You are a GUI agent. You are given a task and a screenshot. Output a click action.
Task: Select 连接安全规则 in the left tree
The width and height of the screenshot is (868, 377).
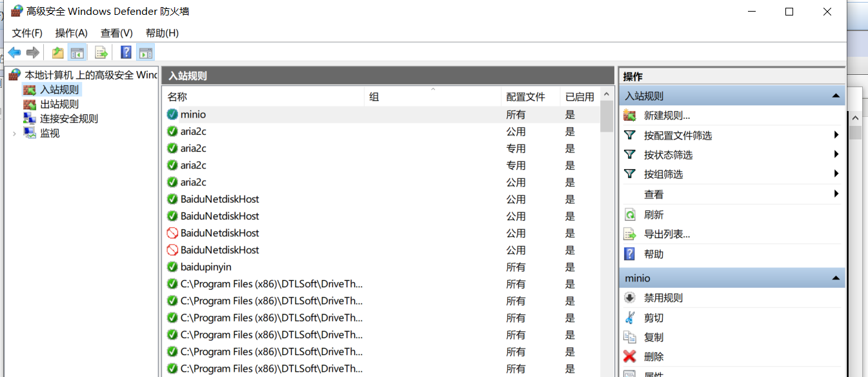pos(69,119)
